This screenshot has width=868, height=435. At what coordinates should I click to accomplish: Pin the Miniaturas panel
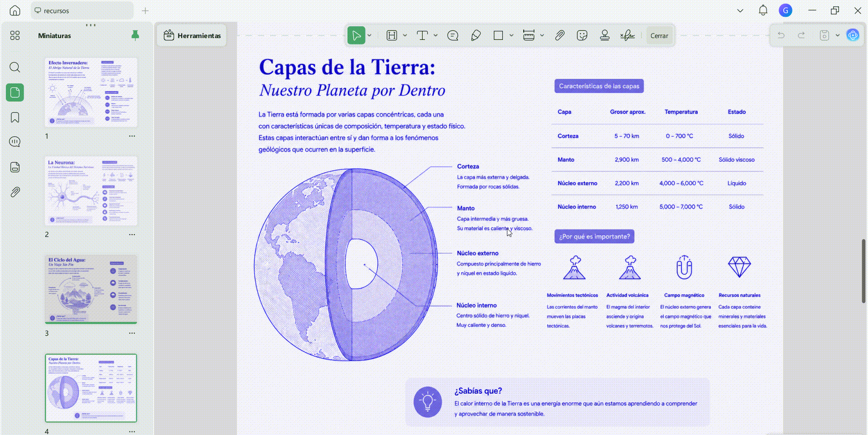(135, 35)
